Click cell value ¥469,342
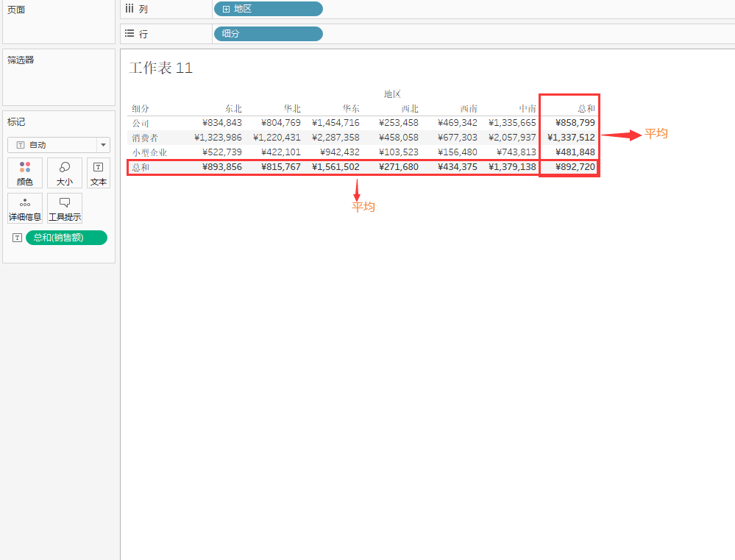The width and height of the screenshot is (735, 560). tap(458, 123)
